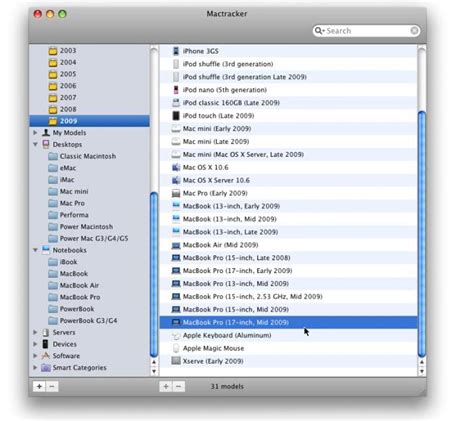Image resolution: width=474 pixels, height=421 pixels.
Task: Collapse the Desktops group
Action: [x=35, y=144]
